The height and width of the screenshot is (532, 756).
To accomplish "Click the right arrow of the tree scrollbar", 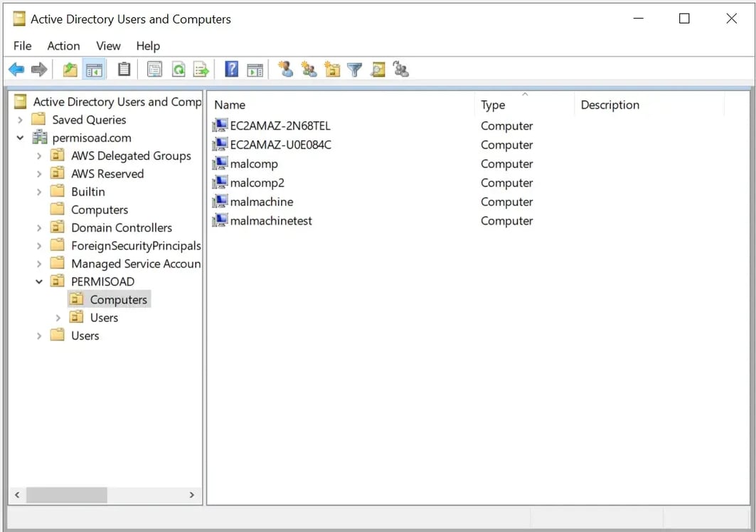I will pyautogui.click(x=192, y=495).
